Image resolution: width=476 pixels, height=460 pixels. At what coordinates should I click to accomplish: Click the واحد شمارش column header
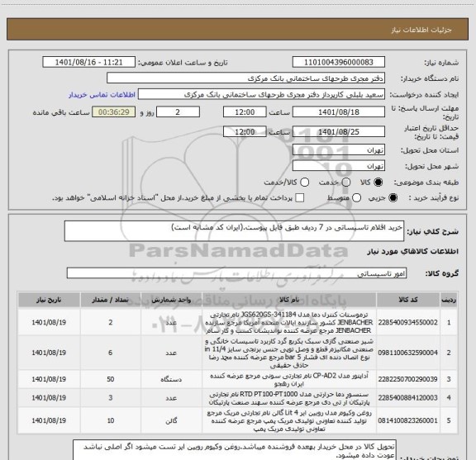pos(171,300)
